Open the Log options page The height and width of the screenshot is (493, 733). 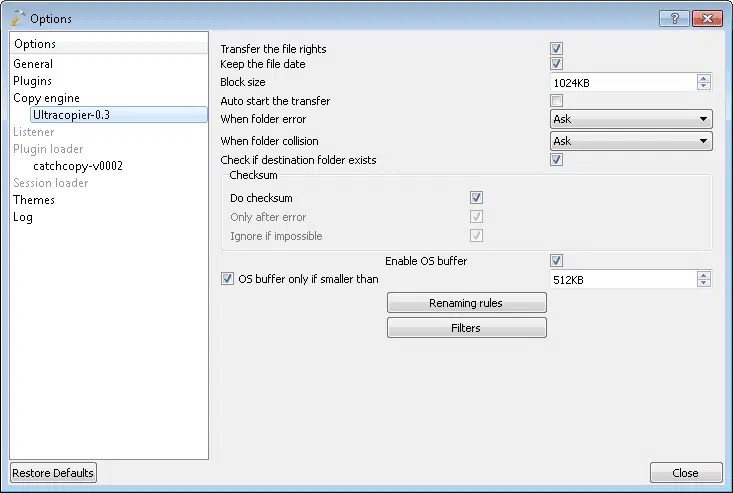23,217
